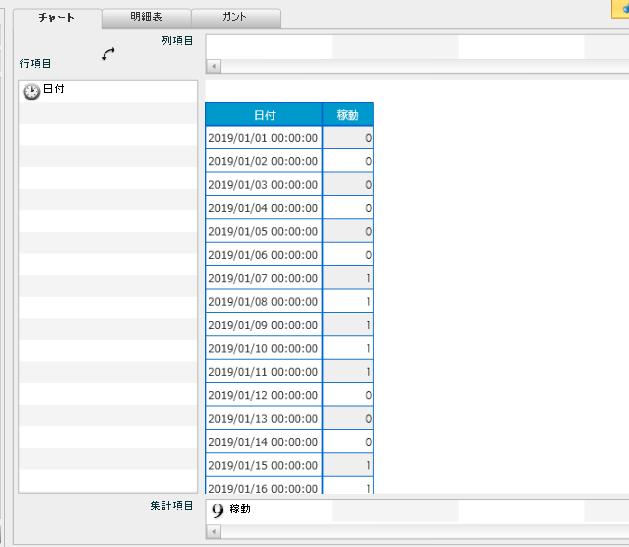
Task: Click left scroll arrow of 列項目 box
Action: coord(213,66)
